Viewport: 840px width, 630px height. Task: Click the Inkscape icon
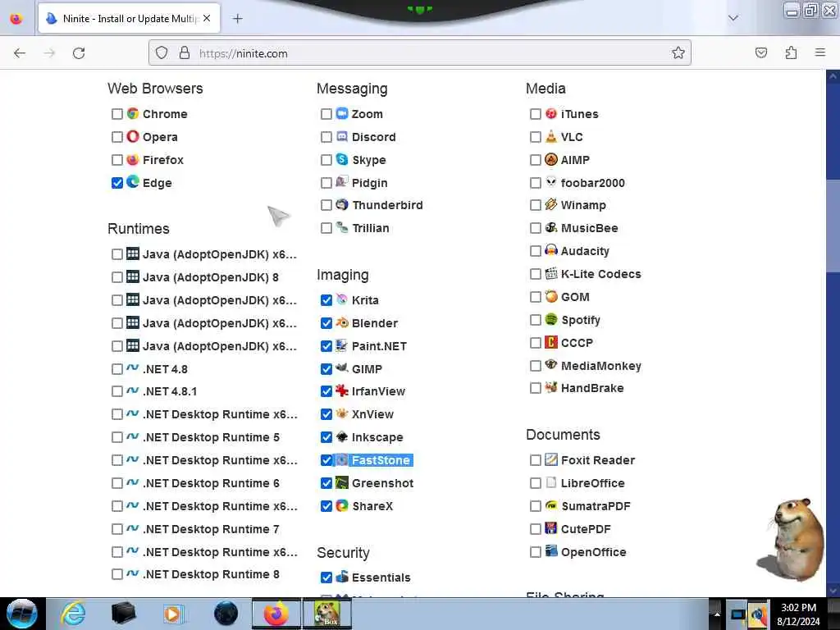342,436
